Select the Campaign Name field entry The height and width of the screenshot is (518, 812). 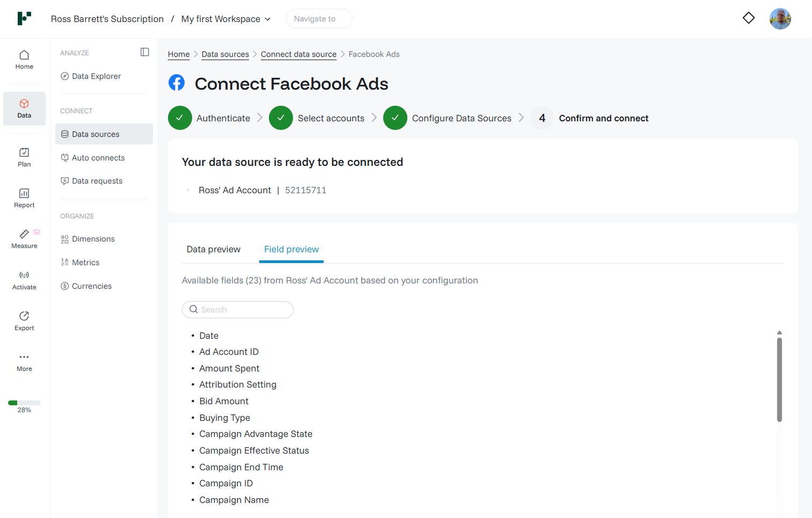coord(234,500)
